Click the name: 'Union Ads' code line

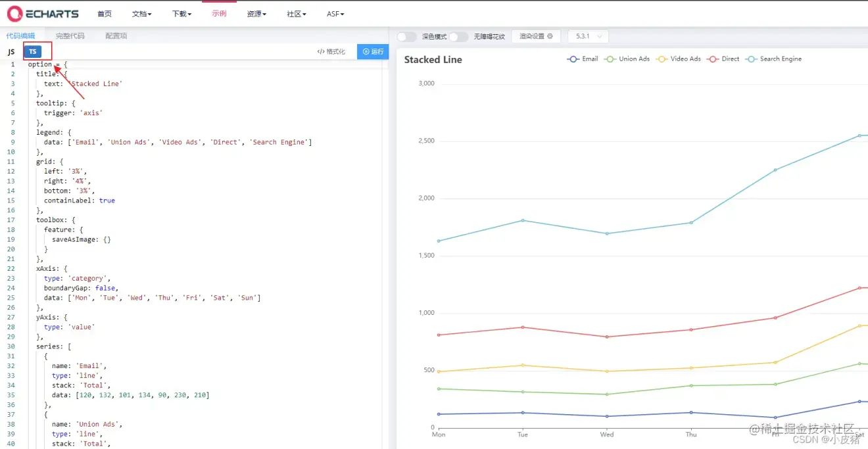tap(87, 424)
